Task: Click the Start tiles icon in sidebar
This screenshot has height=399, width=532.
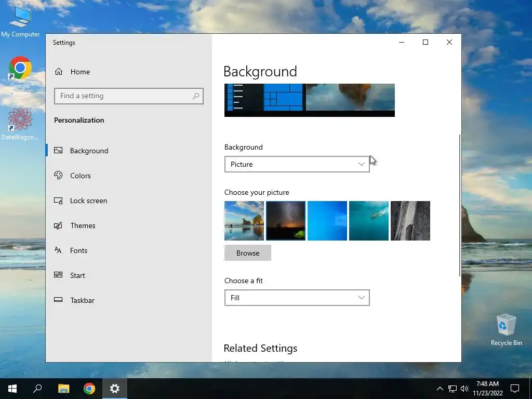Action: 58,275
